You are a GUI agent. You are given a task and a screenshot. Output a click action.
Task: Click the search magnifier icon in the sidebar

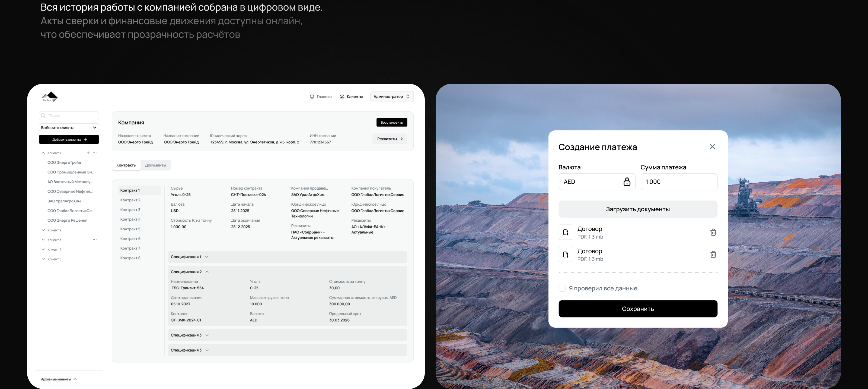click(x=43, y=116)
